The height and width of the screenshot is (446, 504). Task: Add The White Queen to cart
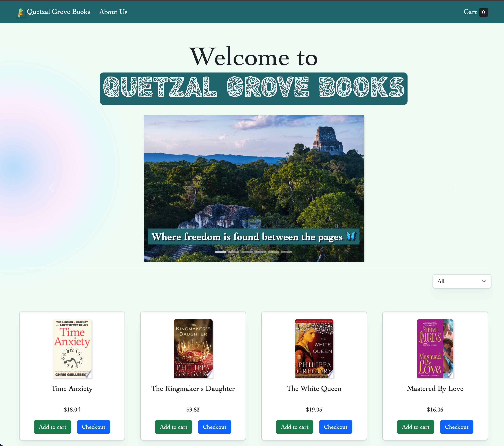point(294,427)
